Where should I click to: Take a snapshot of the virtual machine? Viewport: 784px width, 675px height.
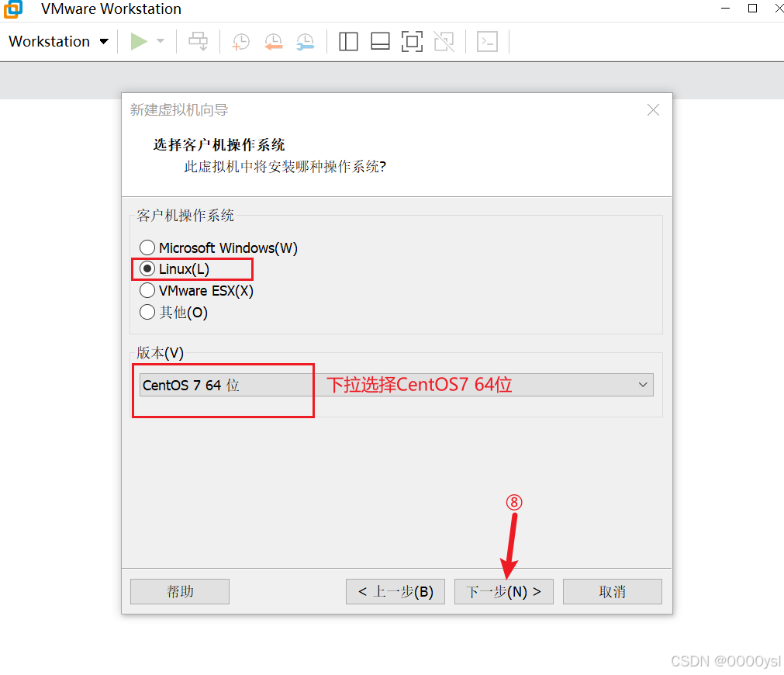pyautogui.click(x=241, y=42)
